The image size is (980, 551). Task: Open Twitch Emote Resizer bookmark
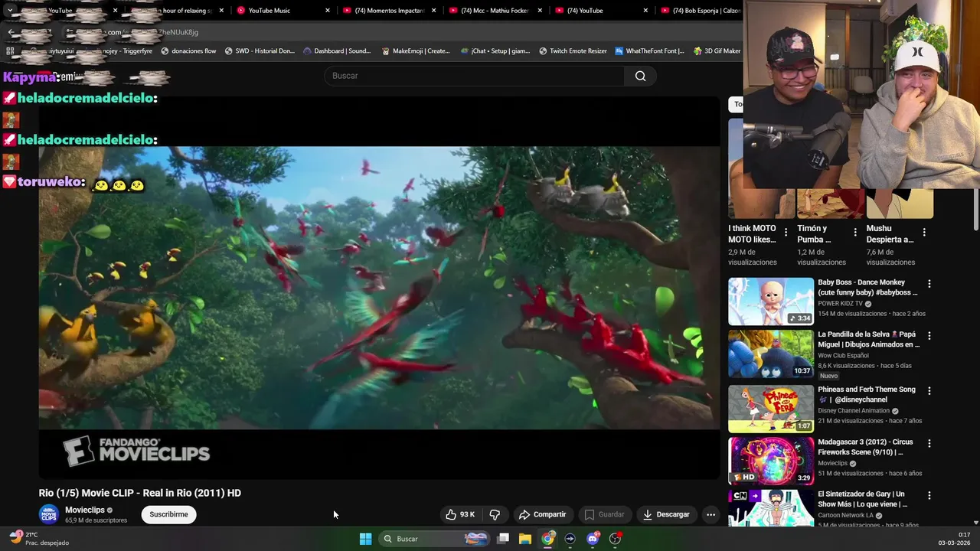tap(573, 51)
